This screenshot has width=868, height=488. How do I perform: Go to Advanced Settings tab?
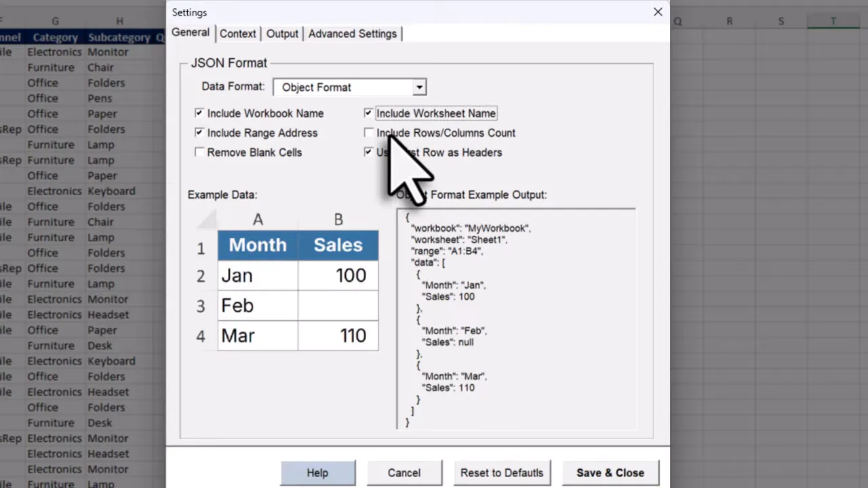(352, 33)
